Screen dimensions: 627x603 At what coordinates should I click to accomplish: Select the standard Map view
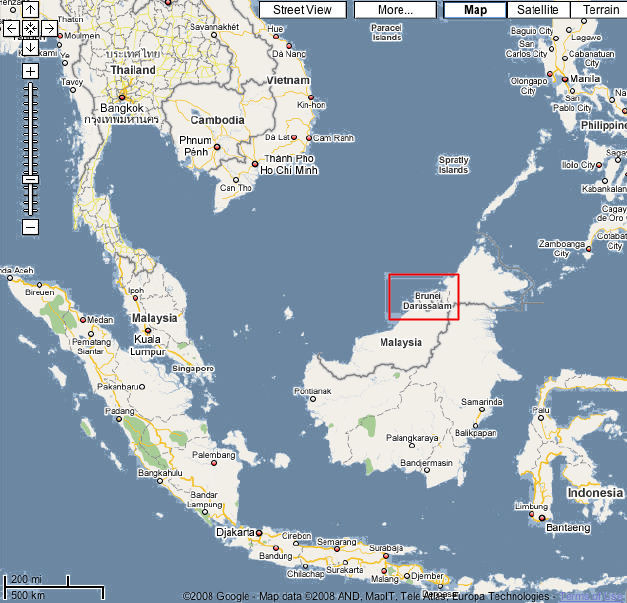click(474, 10)
